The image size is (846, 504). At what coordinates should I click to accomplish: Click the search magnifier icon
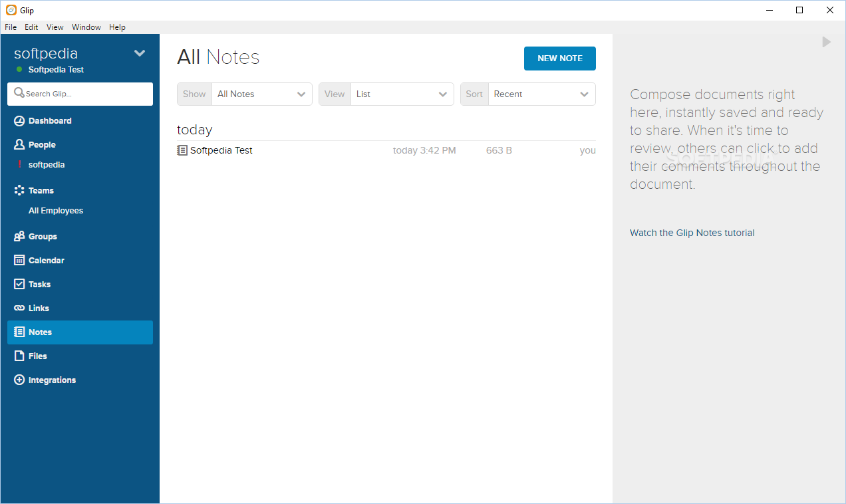tap(19, 93)
